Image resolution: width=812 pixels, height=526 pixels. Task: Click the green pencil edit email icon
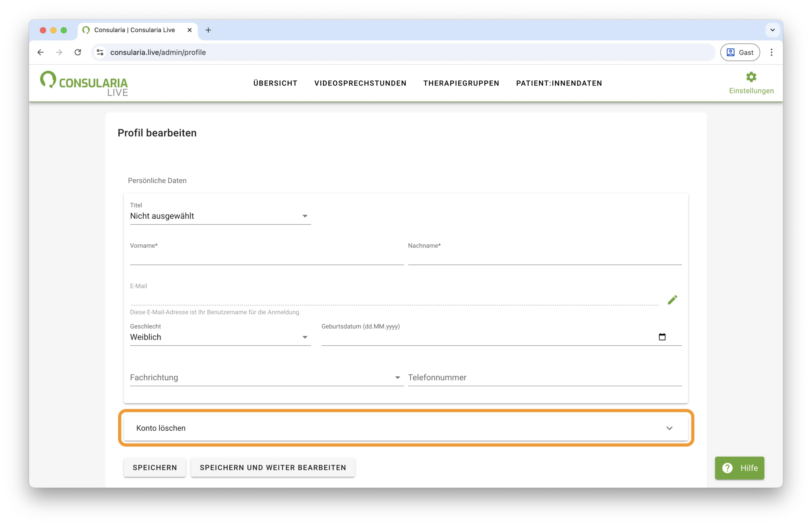[672, 300]
